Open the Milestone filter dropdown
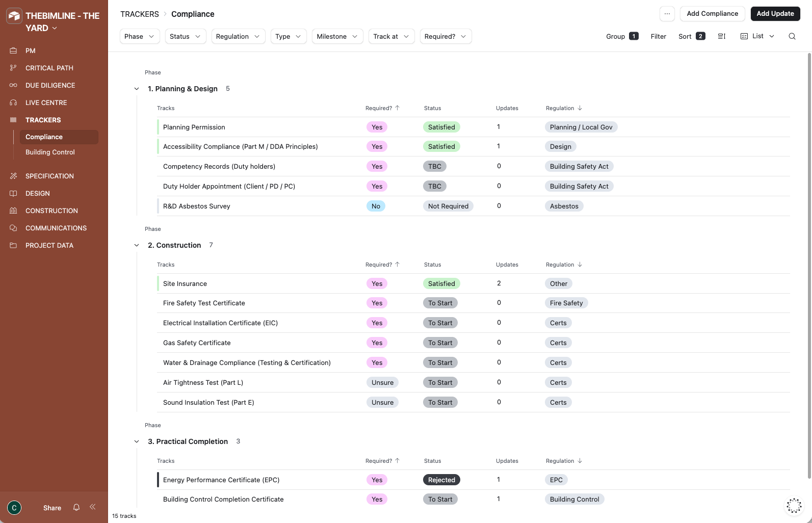This screenshot has width=812, height=523. click(337, 36)
